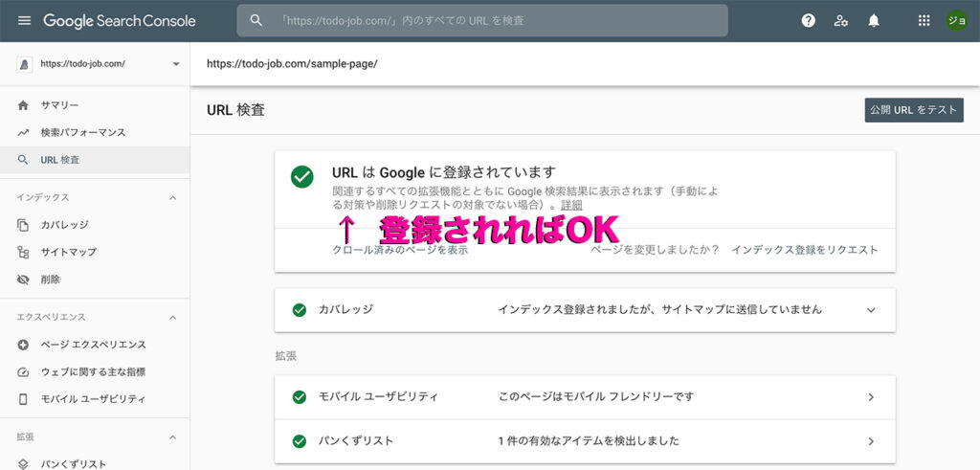Open the 詳細 link in the status card

click(572, 206)
